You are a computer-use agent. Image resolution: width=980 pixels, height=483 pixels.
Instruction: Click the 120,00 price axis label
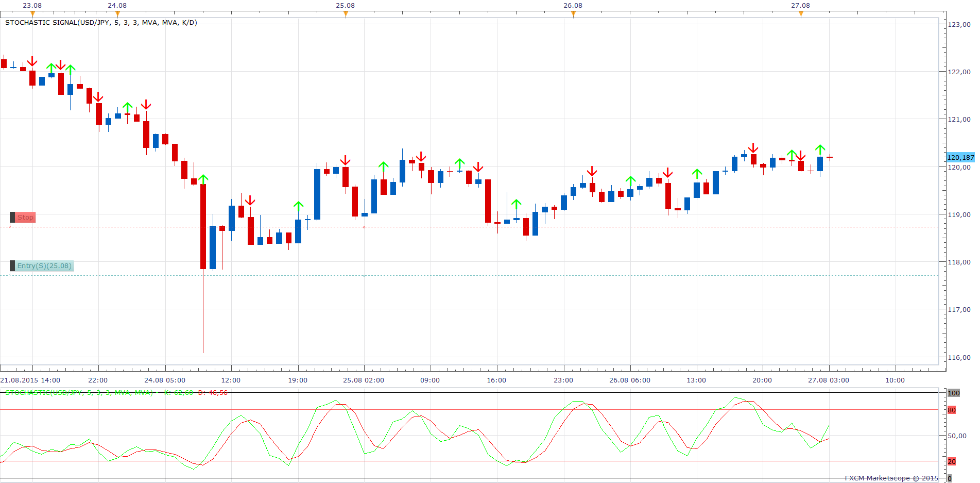959,167
